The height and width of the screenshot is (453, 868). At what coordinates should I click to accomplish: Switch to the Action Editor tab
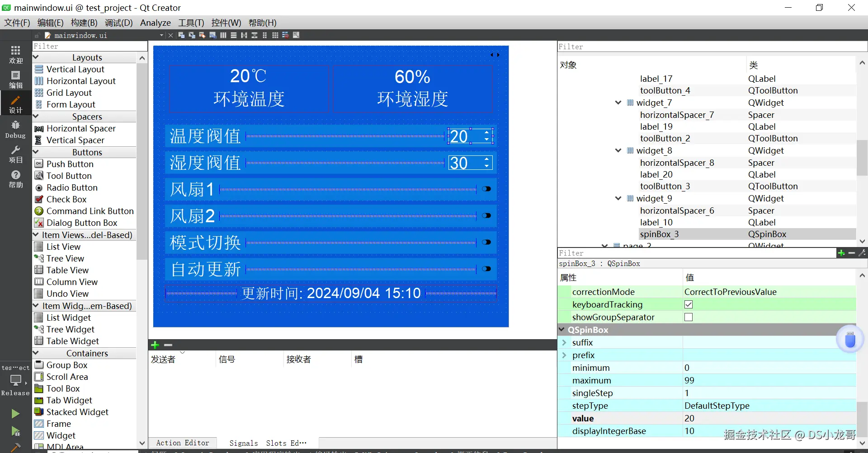tap(183, 443)
